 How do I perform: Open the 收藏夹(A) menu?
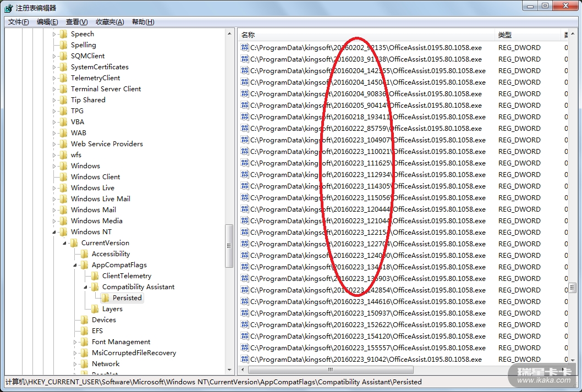click(110, 22)
